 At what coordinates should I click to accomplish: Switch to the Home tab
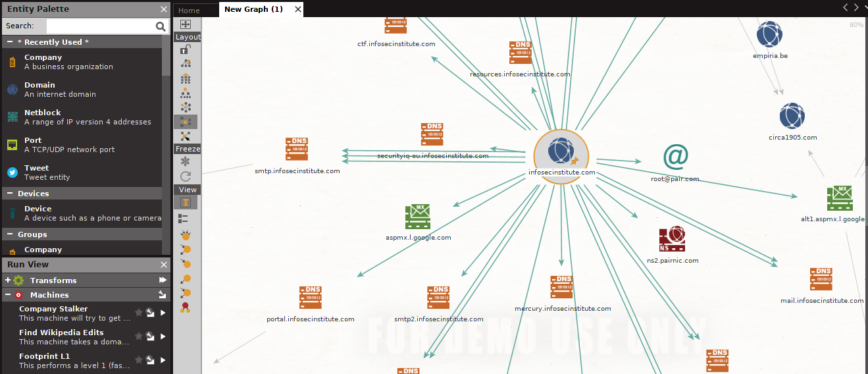tap(189, 10)
